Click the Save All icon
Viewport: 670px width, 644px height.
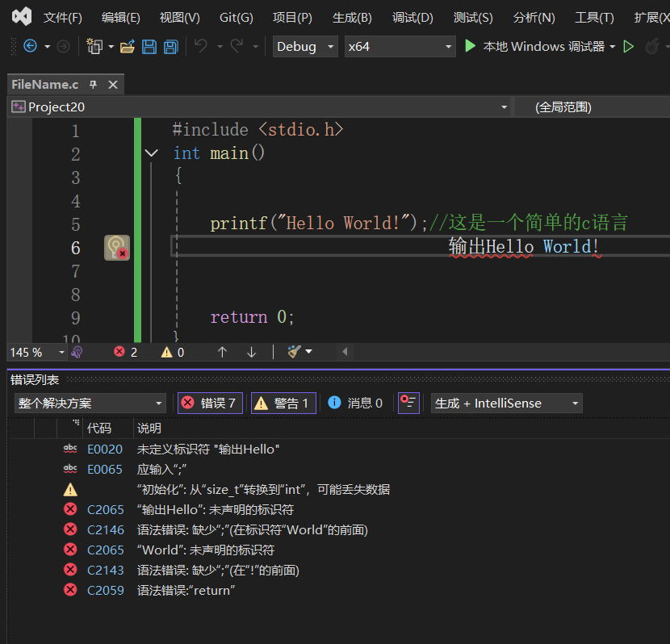[x=170, y=47]
